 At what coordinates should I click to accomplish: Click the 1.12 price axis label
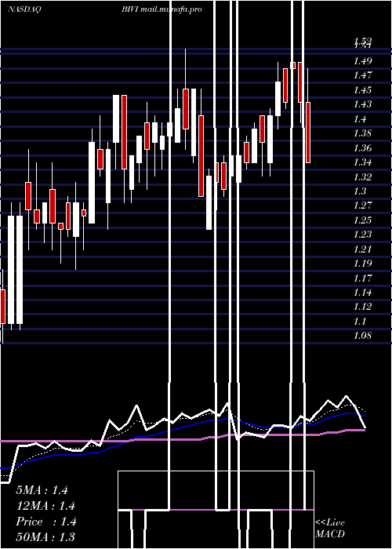tap(362, 307)
